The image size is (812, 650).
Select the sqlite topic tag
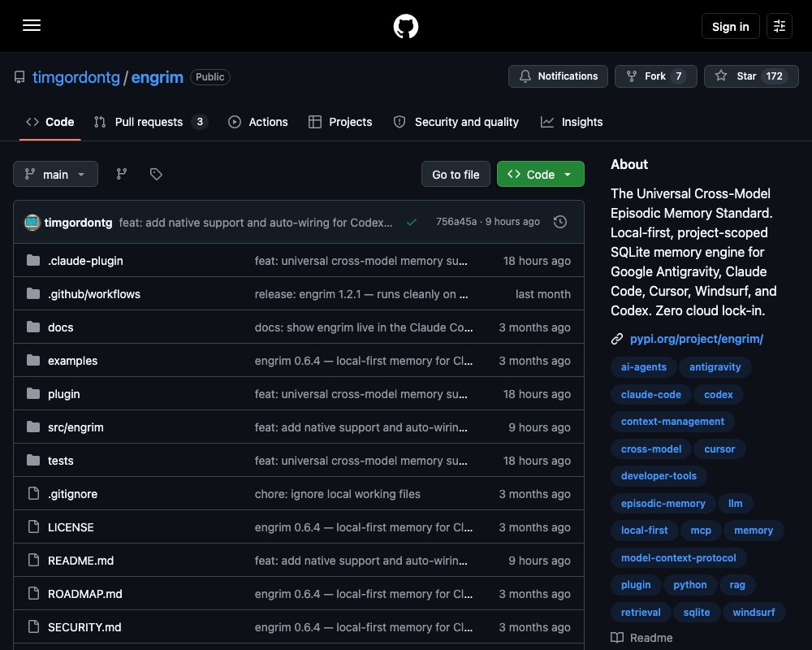point(697,612)
